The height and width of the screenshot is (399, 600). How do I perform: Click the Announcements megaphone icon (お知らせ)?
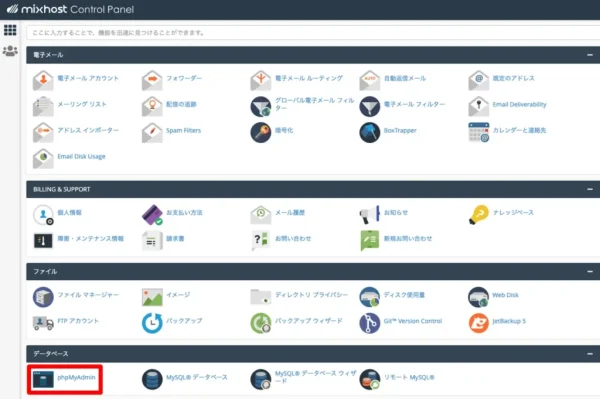370,215
